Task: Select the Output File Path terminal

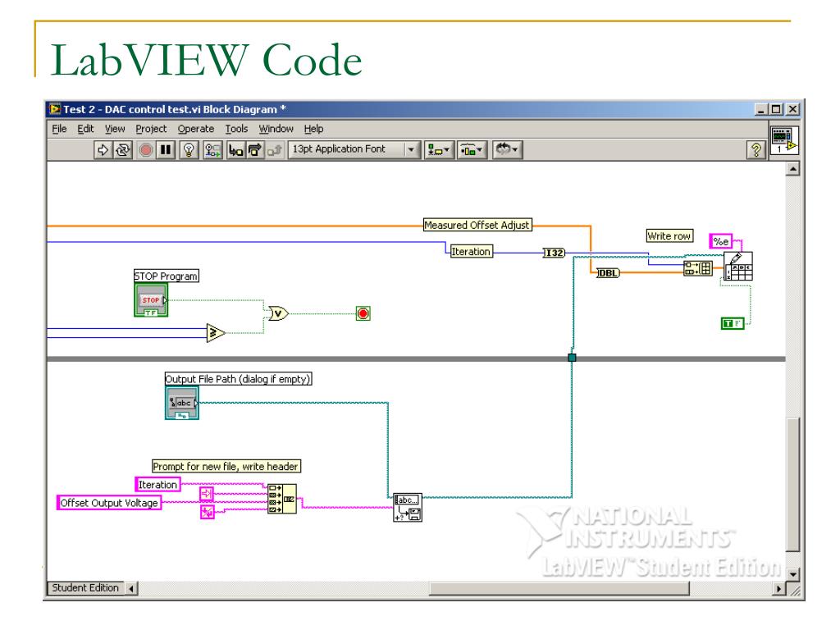Action: click(181, 403)
